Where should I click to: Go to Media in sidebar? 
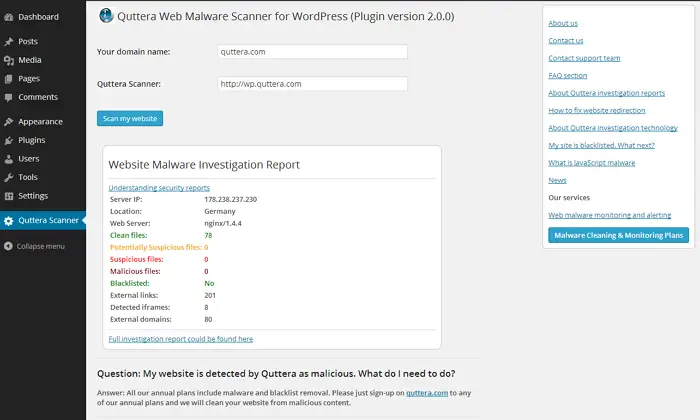pyautogui.click(x=29, y=60)
